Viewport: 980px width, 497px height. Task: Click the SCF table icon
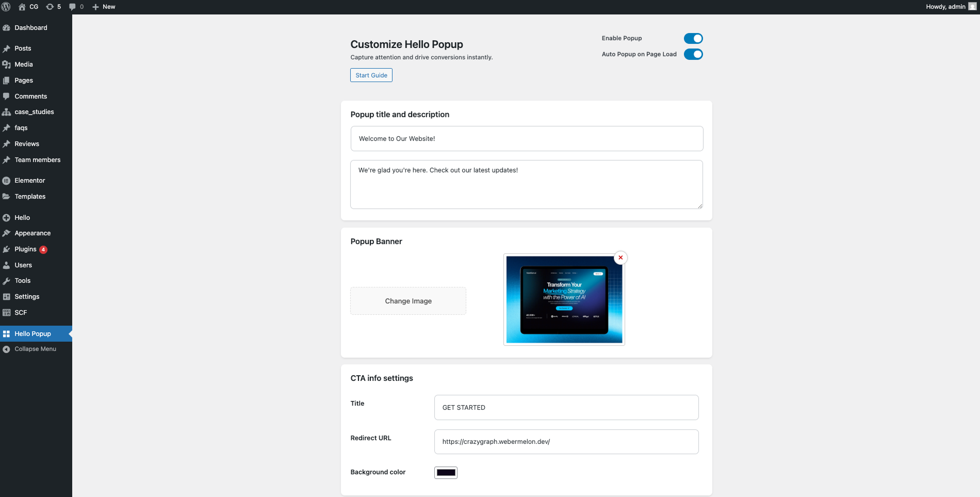6,313
